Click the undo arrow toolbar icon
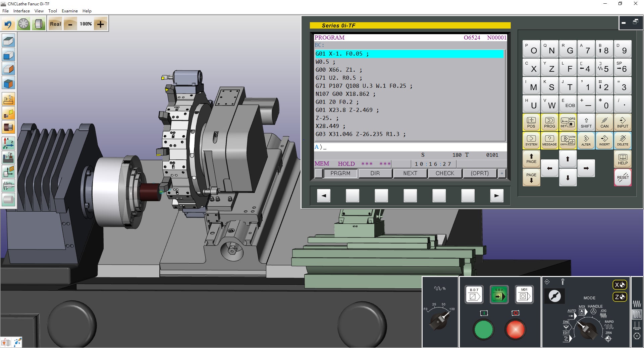Viewport: 644px width, 348px height. tap(8, 24)
